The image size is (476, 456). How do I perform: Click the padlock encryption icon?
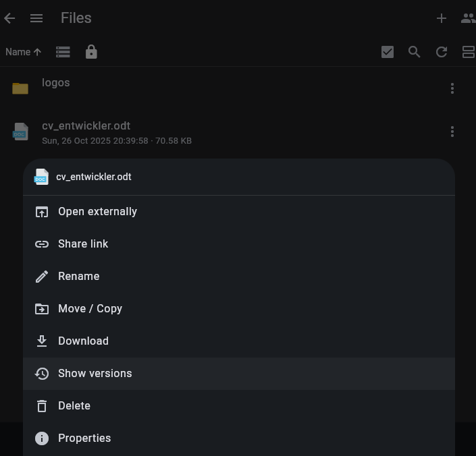click(91, 52)
